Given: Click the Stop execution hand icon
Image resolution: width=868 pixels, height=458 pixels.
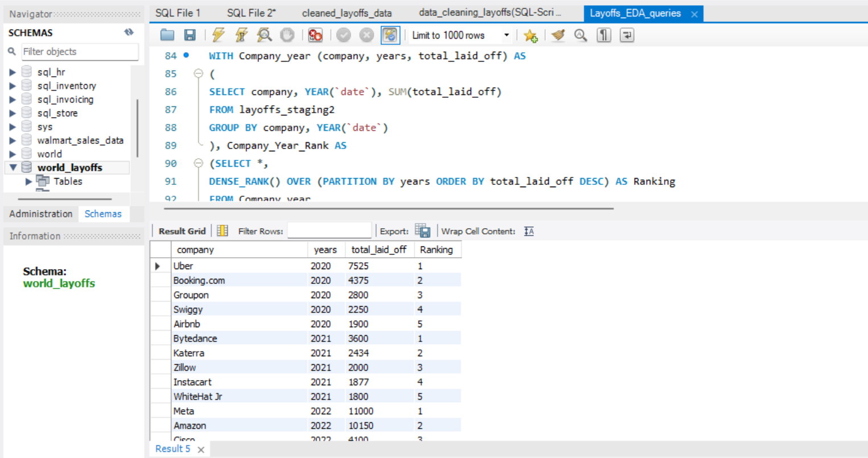Looking at the screenshot, I should click(x=287, y=35).
